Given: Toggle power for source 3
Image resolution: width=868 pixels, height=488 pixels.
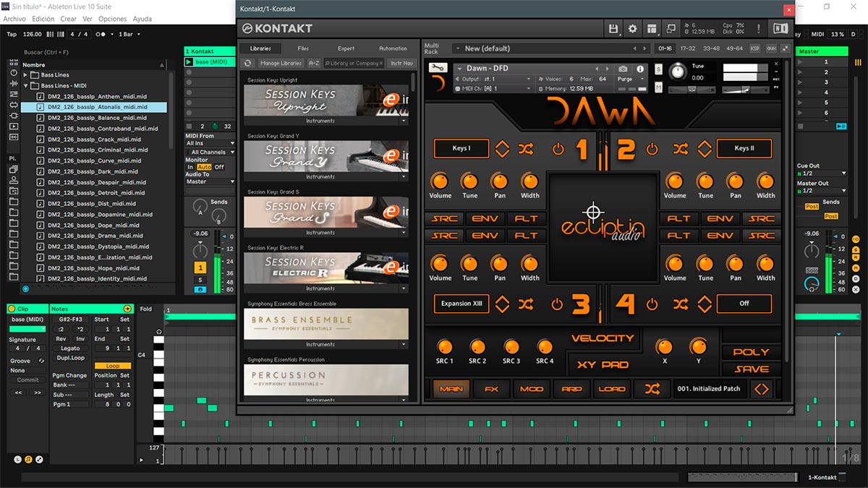Looking at the screenshot, I should (556, 304).
